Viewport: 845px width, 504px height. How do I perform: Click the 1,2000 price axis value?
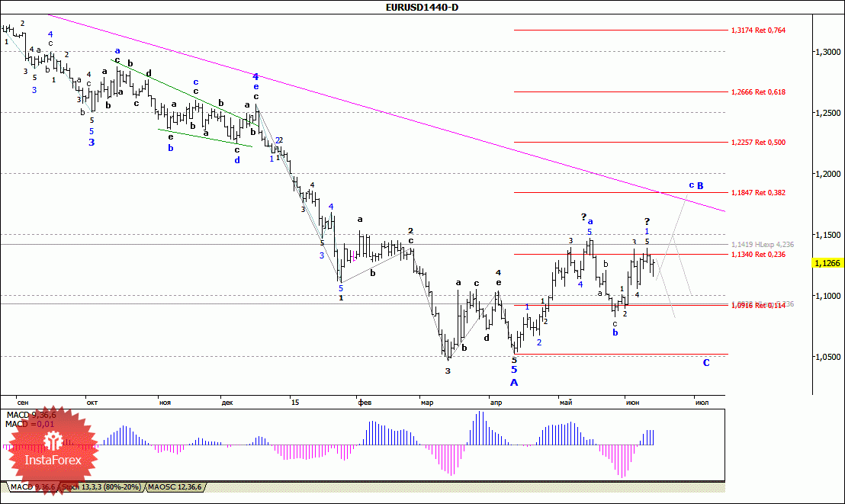(x=829, y=174)
